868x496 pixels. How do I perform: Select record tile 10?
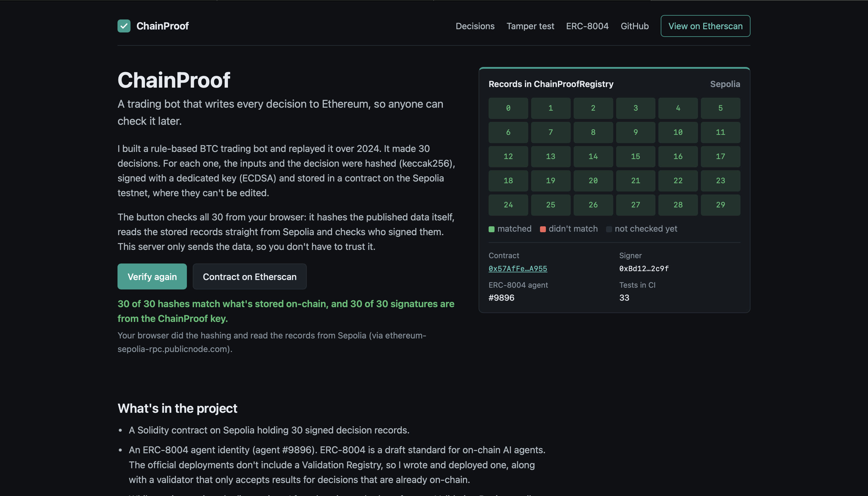coord(678,132)
